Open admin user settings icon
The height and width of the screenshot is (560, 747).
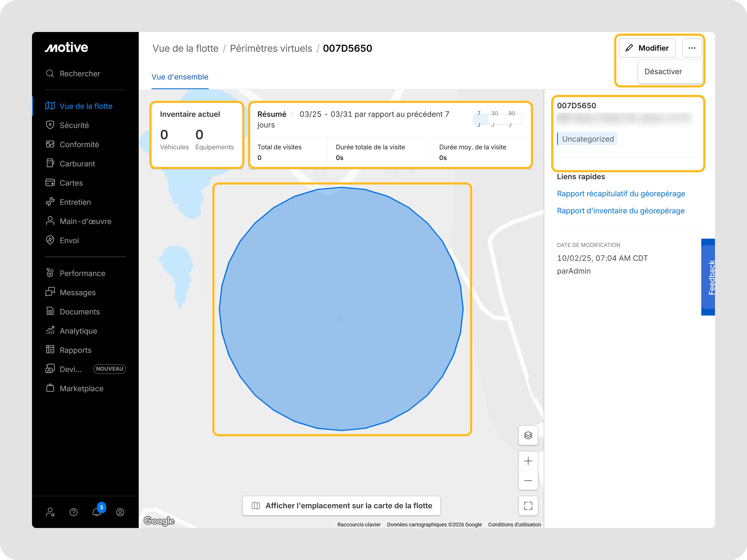tap(50, 512)
